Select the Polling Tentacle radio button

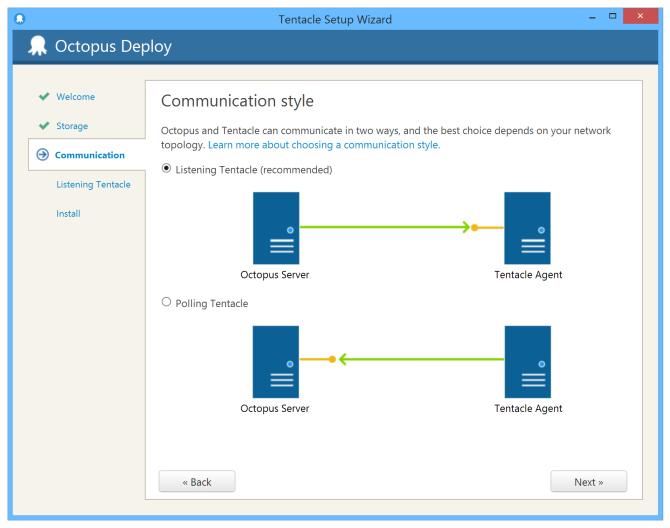[x=167, y=302]
